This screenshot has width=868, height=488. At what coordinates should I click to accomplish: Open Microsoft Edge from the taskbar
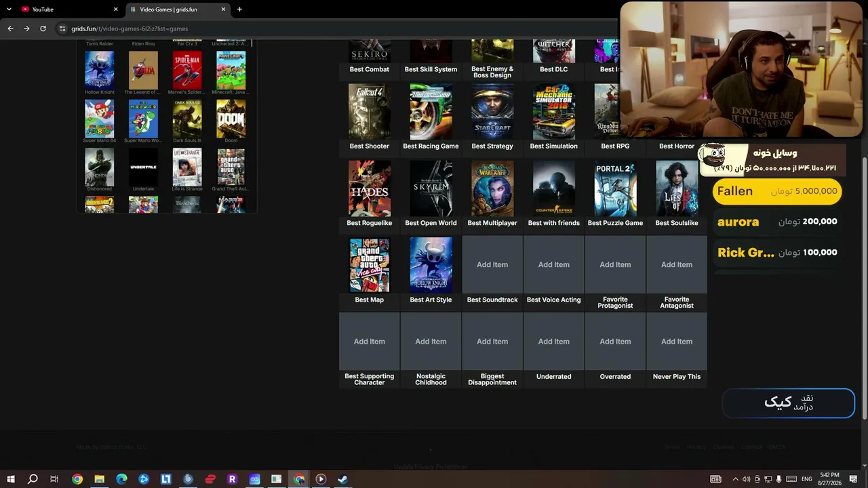121,479
